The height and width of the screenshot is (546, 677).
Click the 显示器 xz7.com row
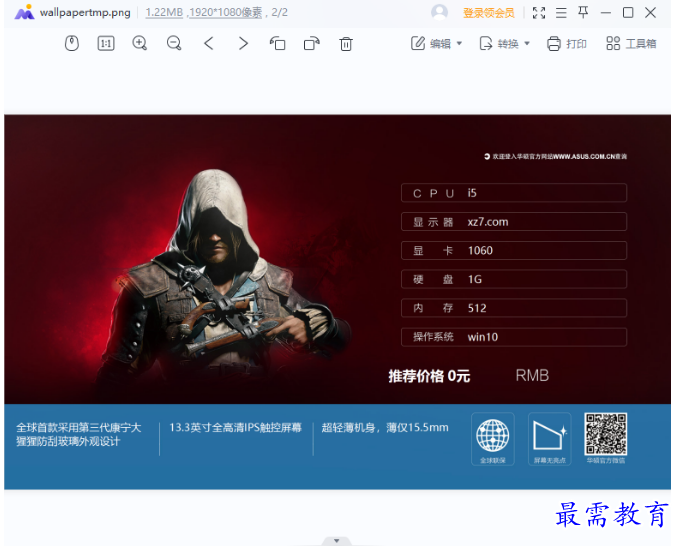click(514, 222)
